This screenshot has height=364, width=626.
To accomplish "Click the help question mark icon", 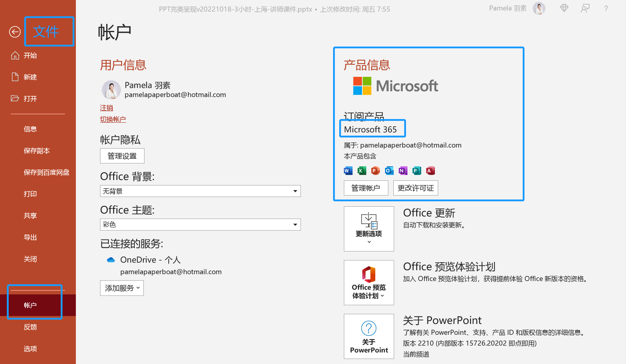I will (606, 8).
